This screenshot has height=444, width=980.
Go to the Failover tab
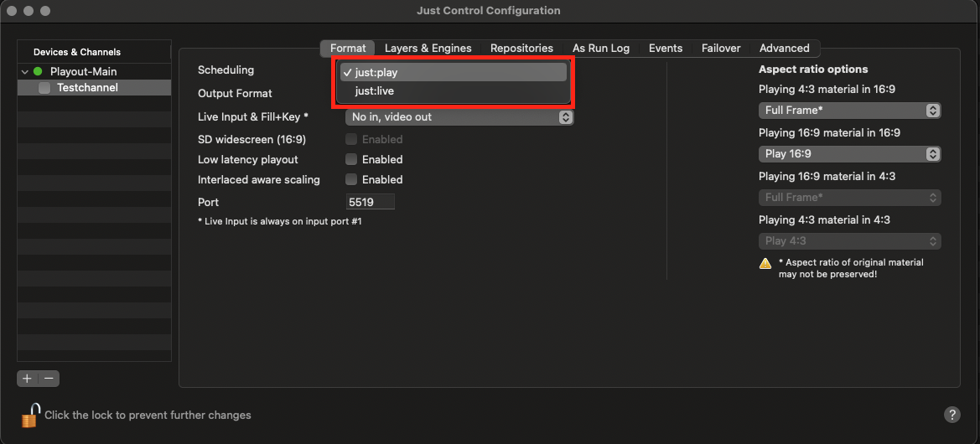(721, 48)
